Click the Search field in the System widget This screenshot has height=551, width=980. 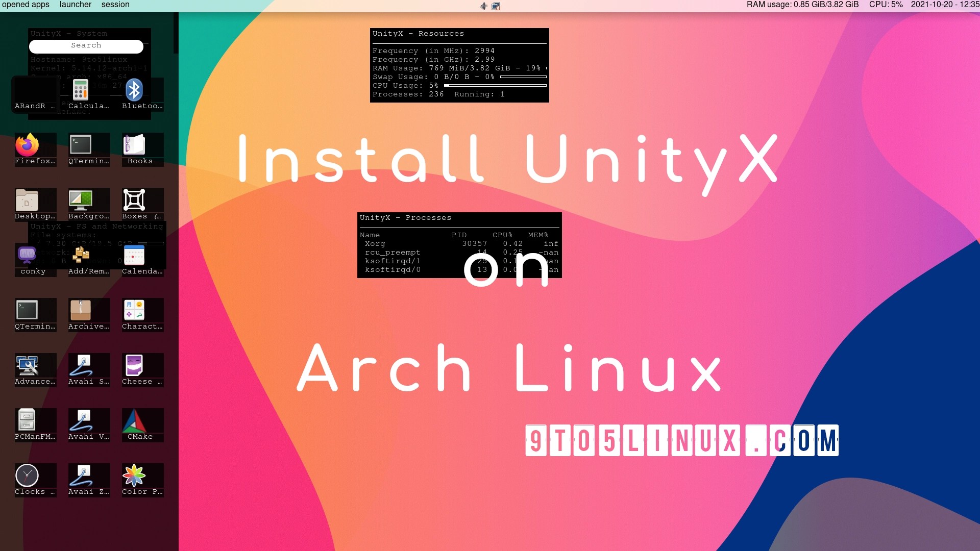pyautogui.click(x=86, y=46)
